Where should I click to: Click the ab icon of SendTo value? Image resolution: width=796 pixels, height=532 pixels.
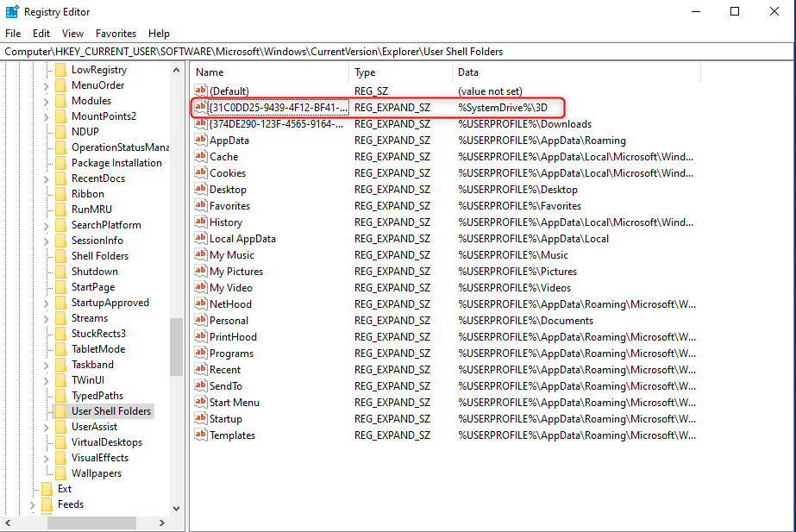coord(201,385)
